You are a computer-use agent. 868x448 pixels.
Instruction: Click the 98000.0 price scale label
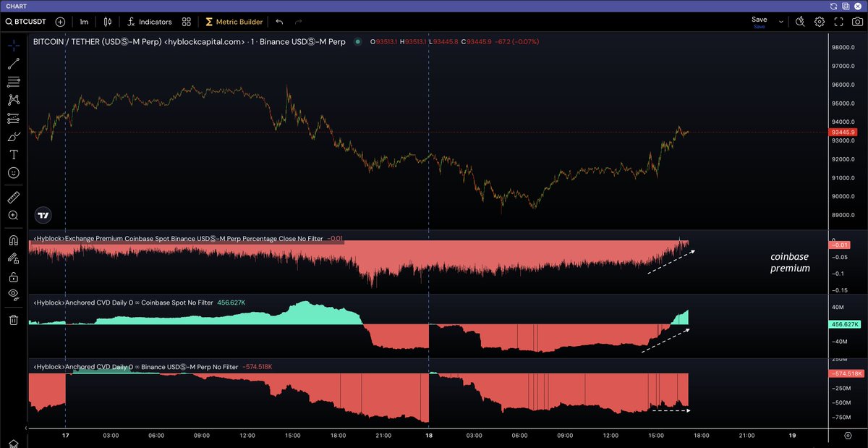[x=844, y=48]
